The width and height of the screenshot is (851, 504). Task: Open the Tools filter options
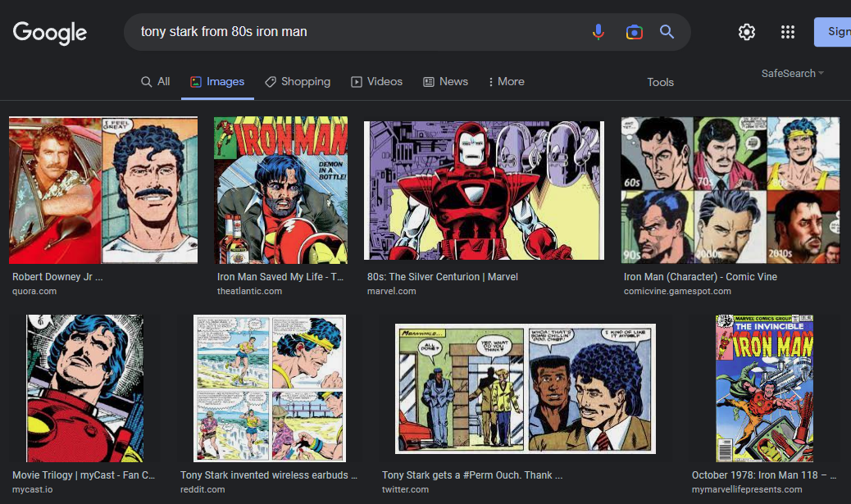coord(660,82)
